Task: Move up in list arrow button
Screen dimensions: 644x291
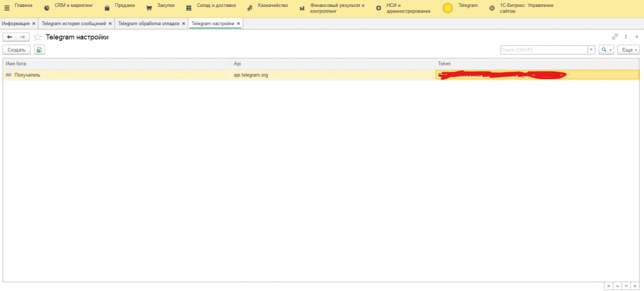Action: 618,286
